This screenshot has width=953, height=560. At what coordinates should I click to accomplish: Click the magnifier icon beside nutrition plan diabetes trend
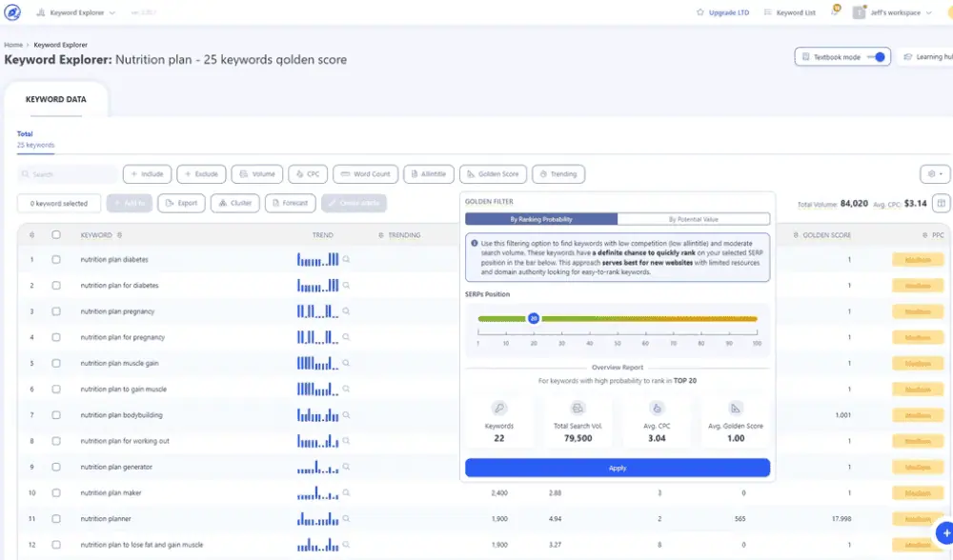347,259
